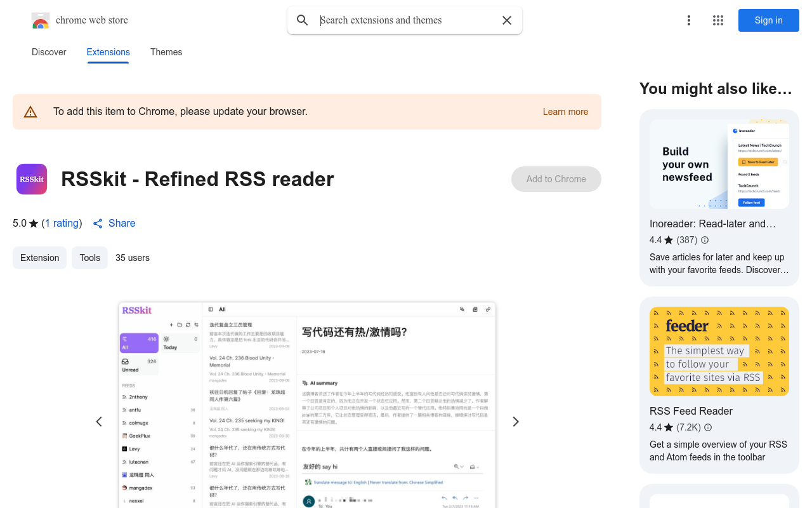Focus the Search extensions and themes field

coord(405,20)
